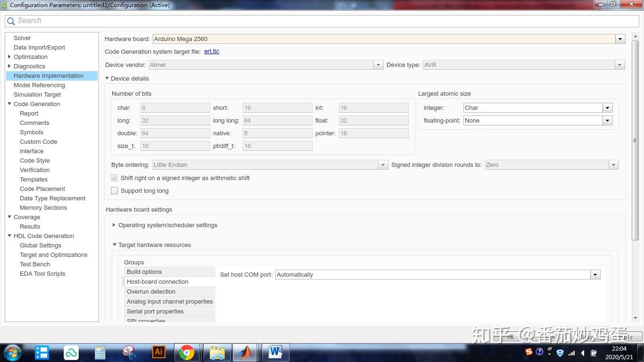Click the volume speaker tray icon
644x362 pixels.
click(583, 353)
